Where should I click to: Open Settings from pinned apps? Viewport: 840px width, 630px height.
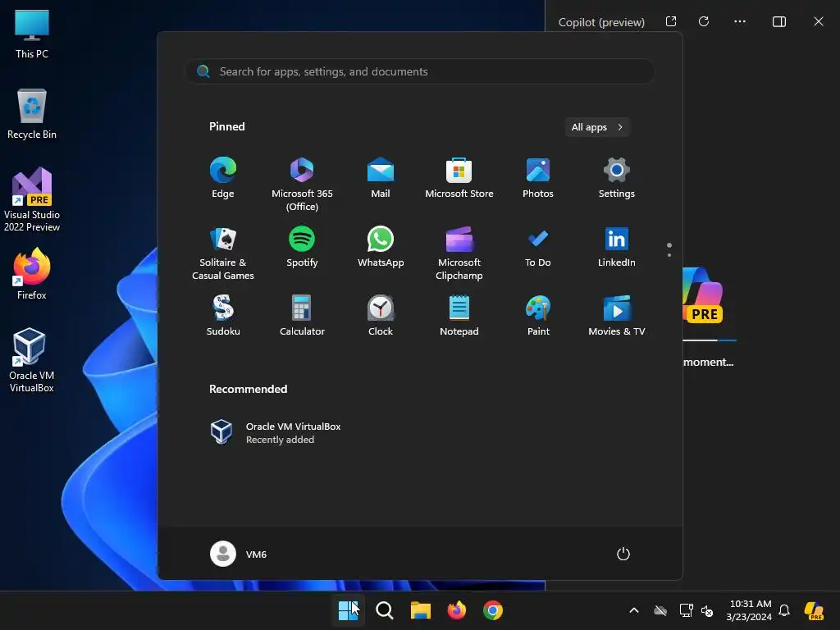coord(617,178)
